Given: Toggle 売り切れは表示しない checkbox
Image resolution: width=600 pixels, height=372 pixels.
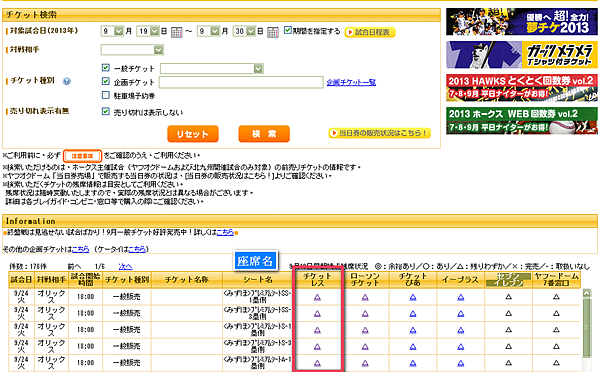Looking at the screenshot, I should [106, 111].
